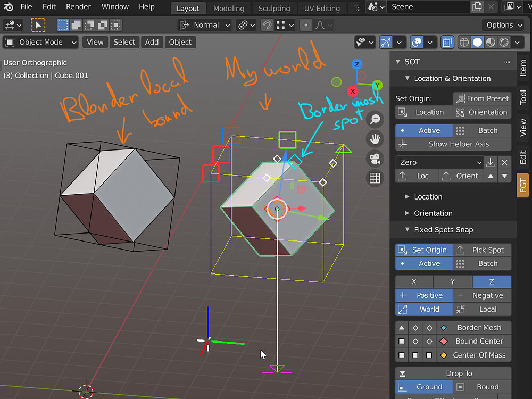Click the save preset download icon
The height and width of the screenshot is (399, 532).
(x=491, y=162)
